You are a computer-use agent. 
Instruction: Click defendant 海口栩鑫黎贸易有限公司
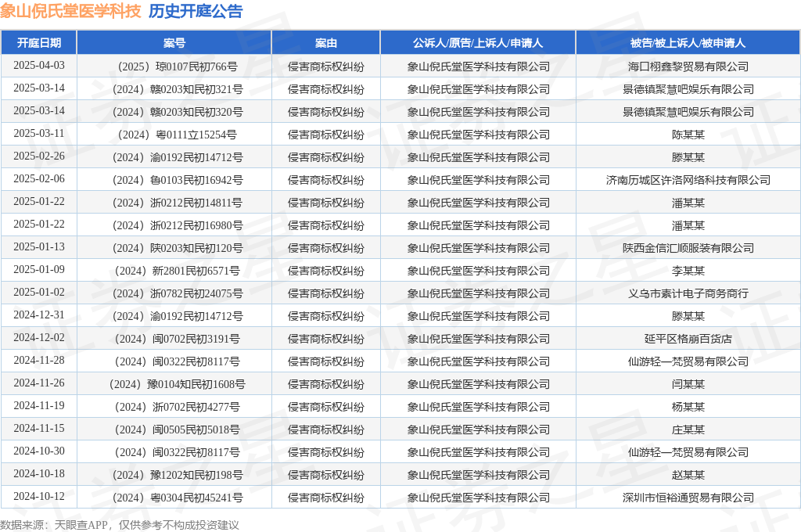688,66
